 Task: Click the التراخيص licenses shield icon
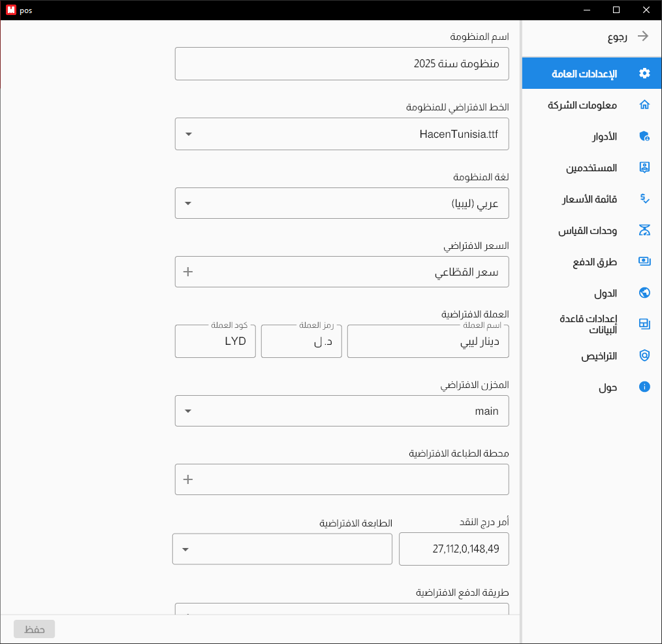644,355
